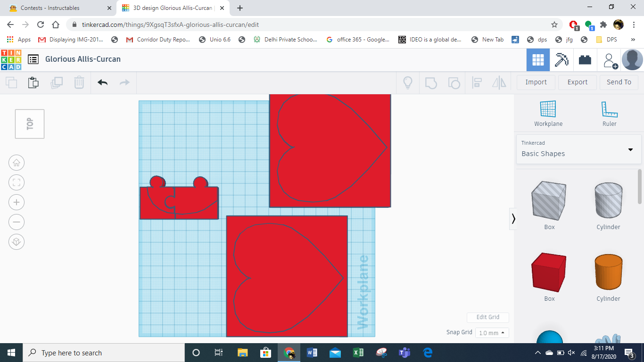Expand the Basic Shapes dropdown
The image size is (644, 362).
578,149
